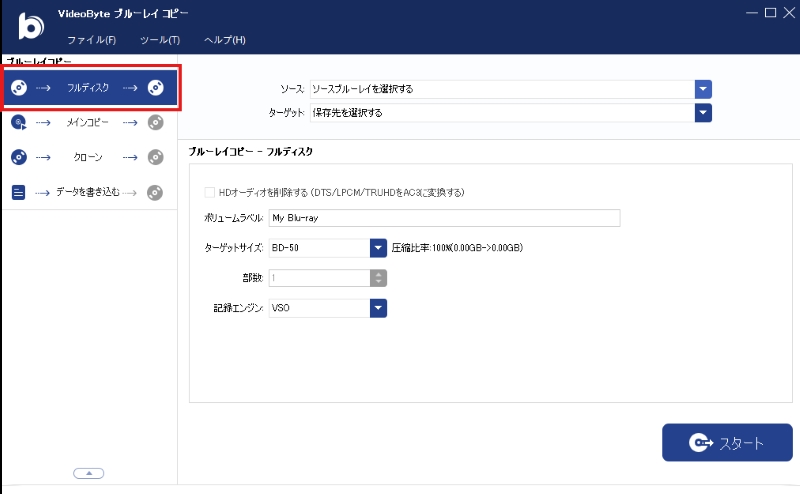Click the 保存先を選択する field
800x494 pixels.
[x=502, y=113]
